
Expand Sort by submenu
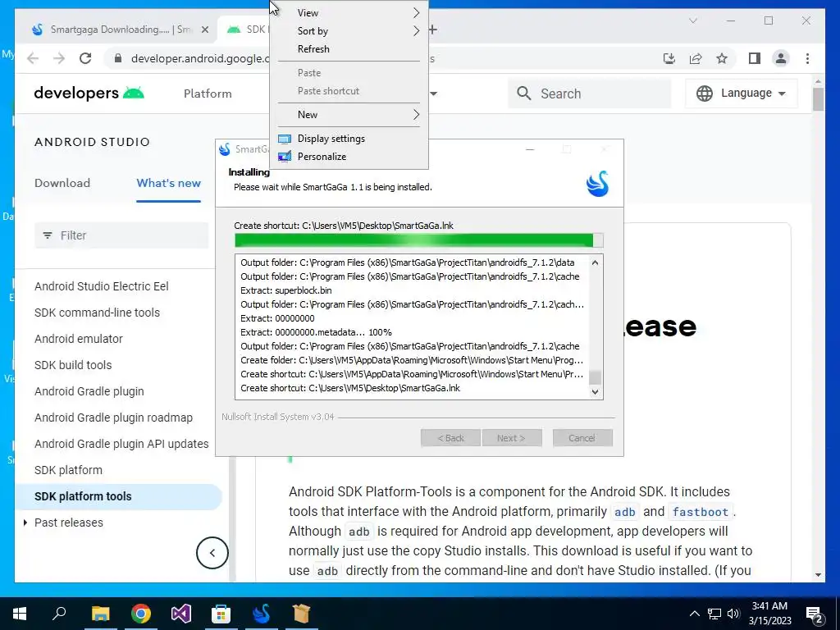pos(349,31)
